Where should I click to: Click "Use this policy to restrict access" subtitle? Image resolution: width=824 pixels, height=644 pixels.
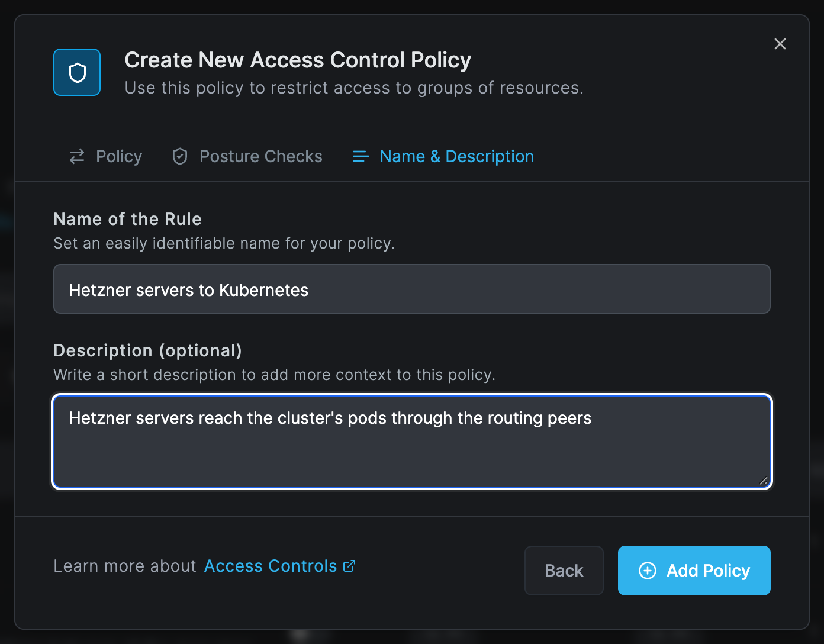pyautogui.click(x=354, y=88)
